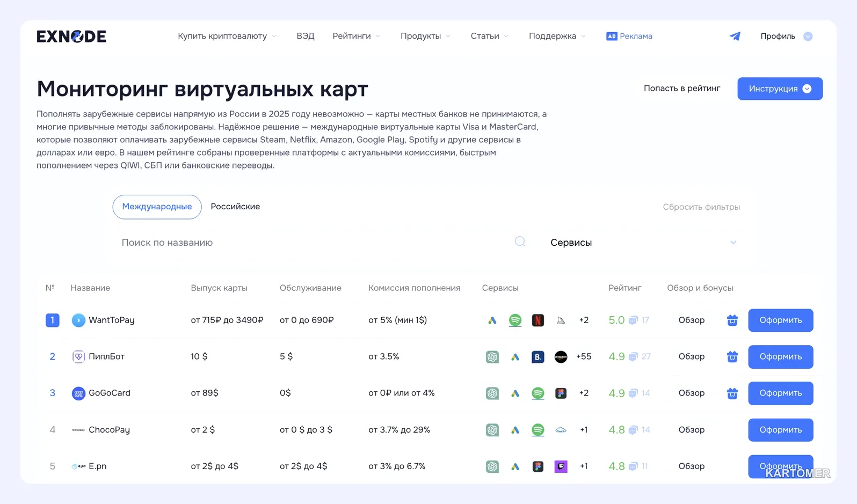Click the Google Ads icon in the GoGoCard row

pos(515,393)
